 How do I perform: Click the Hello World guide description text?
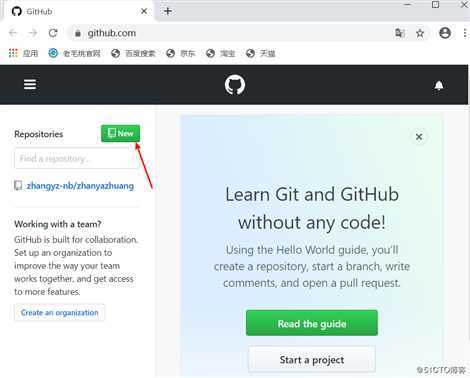312,266
